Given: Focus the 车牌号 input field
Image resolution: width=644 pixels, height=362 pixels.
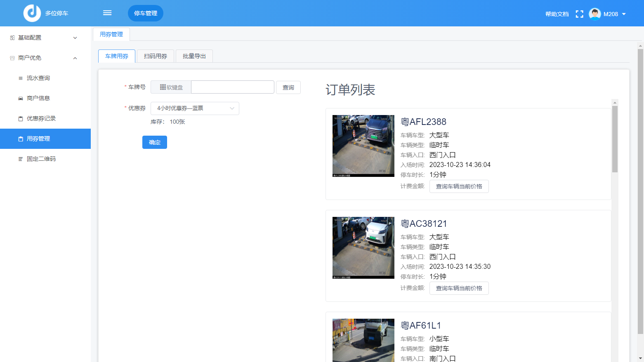Looking at the screenshot, I should (233, 87).
